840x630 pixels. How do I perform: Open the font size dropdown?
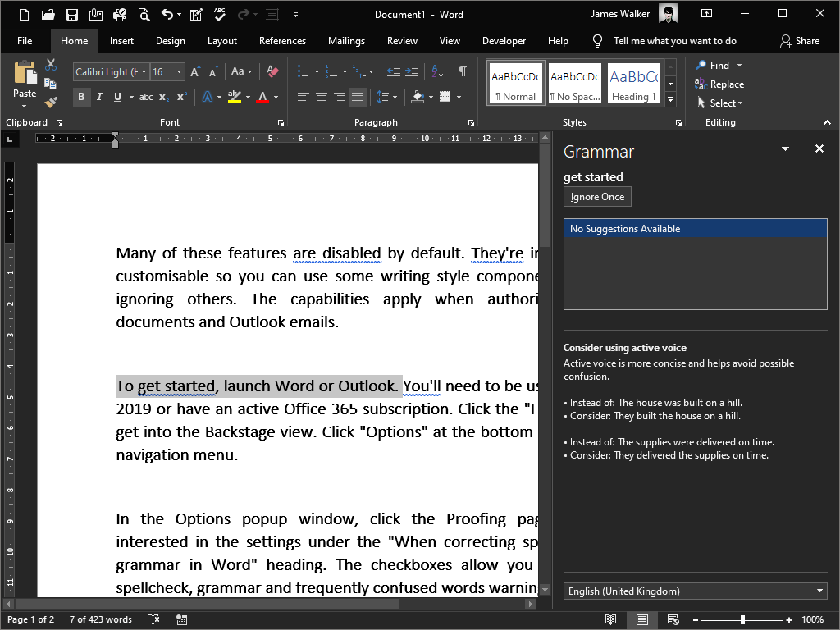point(179,72)
